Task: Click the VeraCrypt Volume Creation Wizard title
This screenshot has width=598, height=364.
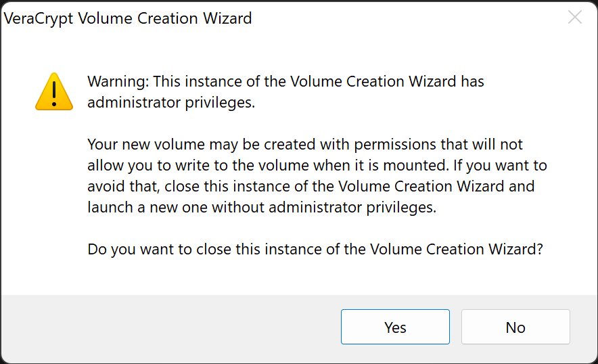Action: tap(128, 18)
